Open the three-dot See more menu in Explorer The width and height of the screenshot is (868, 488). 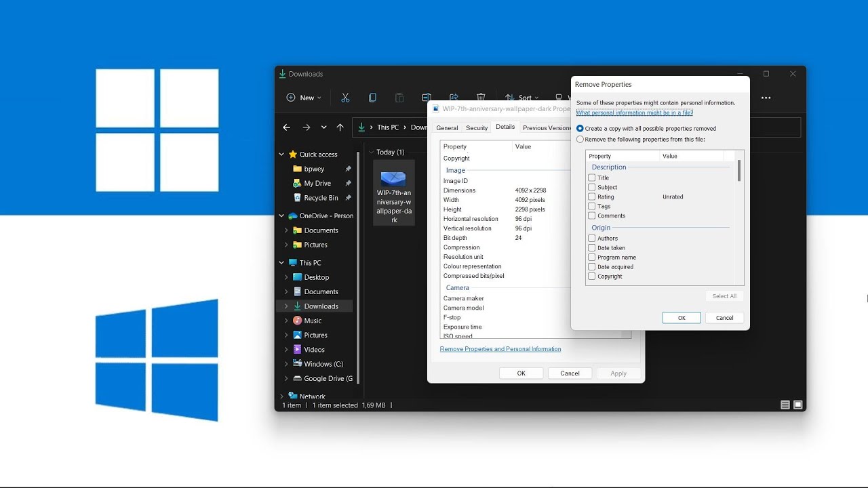(x=766, y=98)
